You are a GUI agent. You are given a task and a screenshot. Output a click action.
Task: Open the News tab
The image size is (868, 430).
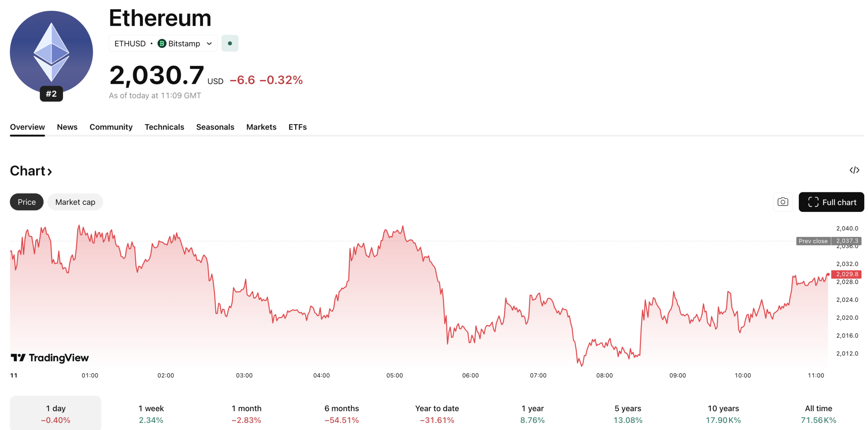coord(67,127)
